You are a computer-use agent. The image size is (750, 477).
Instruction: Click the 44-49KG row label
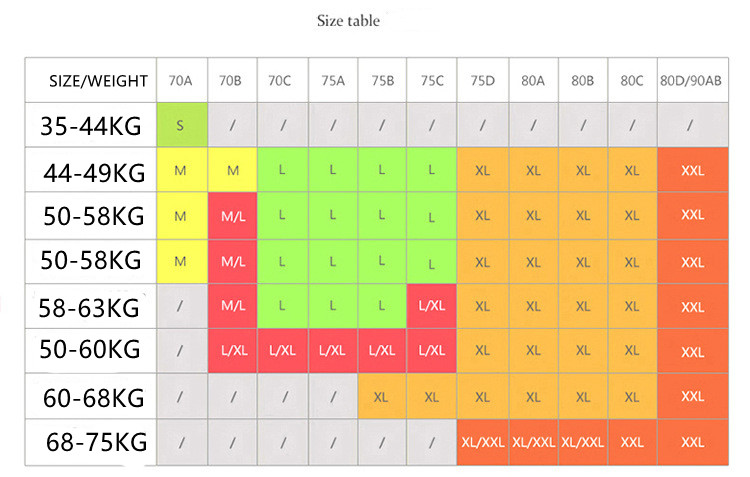tap(95, 170)
